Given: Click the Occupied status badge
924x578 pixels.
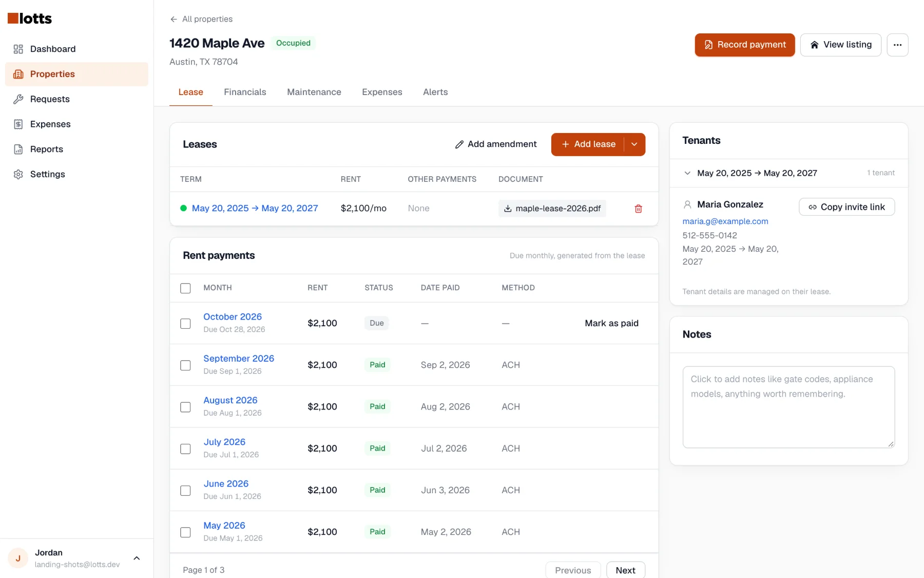Looking at the screenshot, I should tap(293, 43).
